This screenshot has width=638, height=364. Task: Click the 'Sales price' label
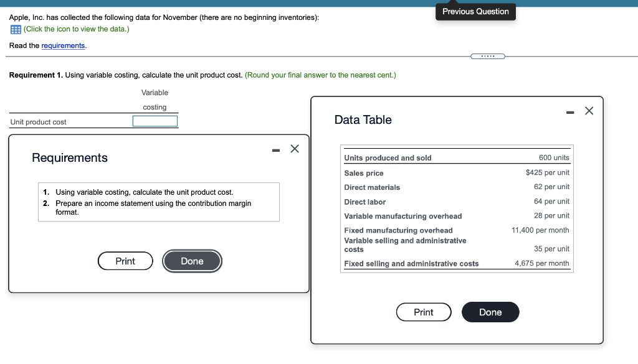point(364,173)
